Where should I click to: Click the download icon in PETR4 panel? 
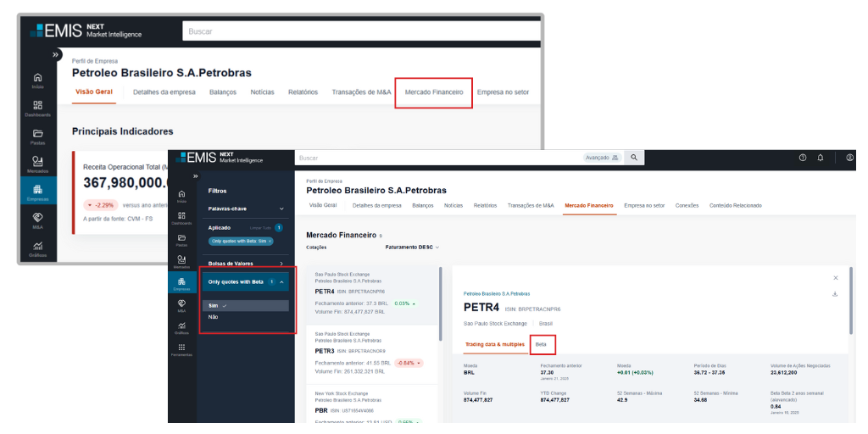pyautogui.click(x=835, y=294)
